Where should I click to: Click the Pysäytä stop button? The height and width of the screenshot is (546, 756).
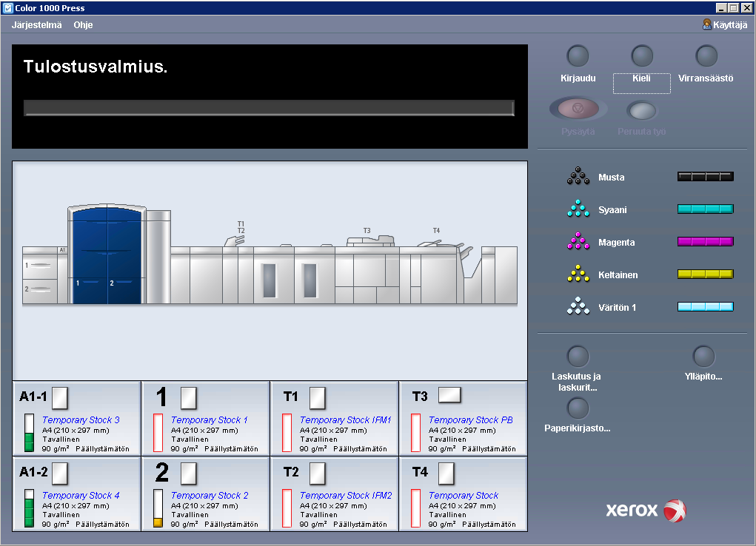click(578, 109)
